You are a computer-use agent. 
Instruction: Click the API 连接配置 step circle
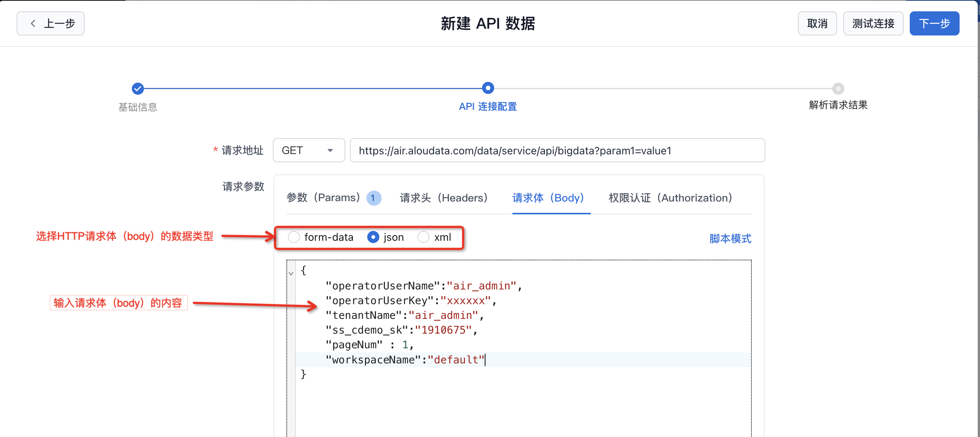[488, 88]
